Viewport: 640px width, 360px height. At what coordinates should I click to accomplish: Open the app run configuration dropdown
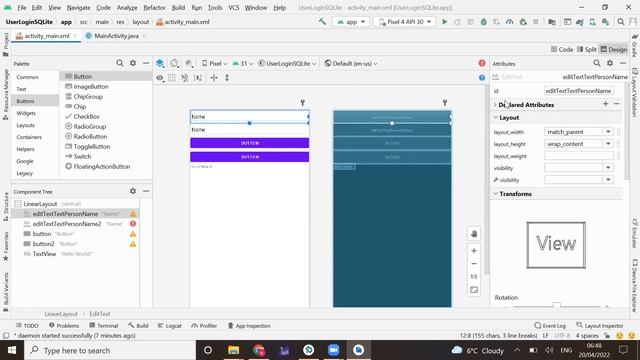point(351,22)
